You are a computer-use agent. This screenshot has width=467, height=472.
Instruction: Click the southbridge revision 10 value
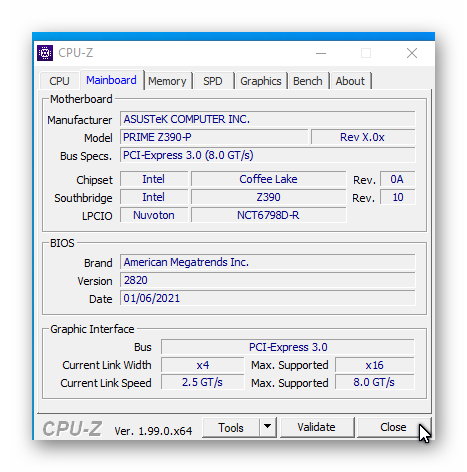pos(397,197)
